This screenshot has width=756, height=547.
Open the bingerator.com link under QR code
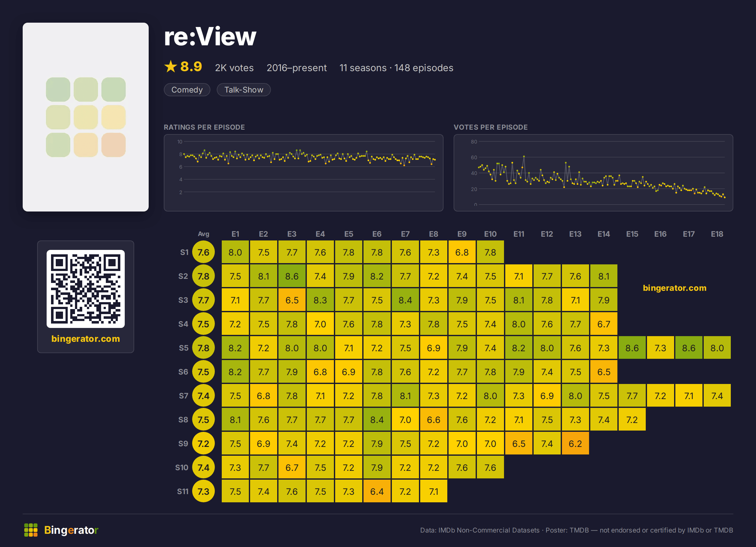point(86,338)
